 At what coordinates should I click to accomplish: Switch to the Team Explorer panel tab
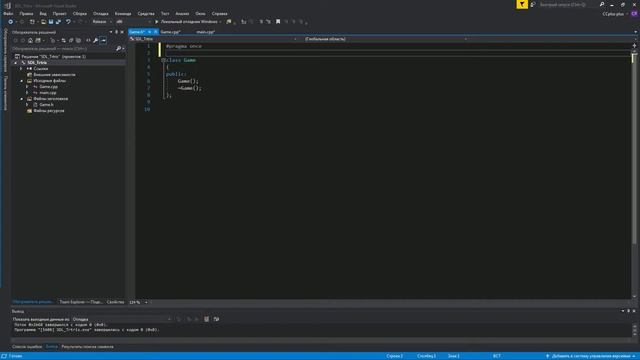coord(80,302)
